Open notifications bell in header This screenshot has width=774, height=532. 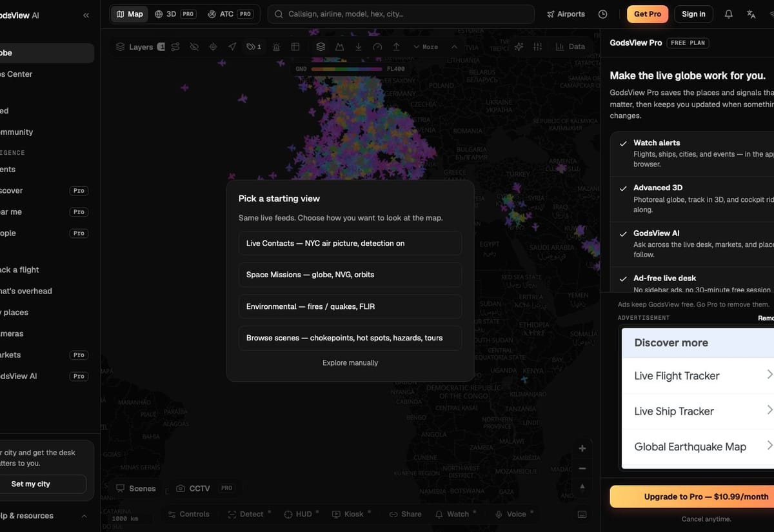pos(728,14)
